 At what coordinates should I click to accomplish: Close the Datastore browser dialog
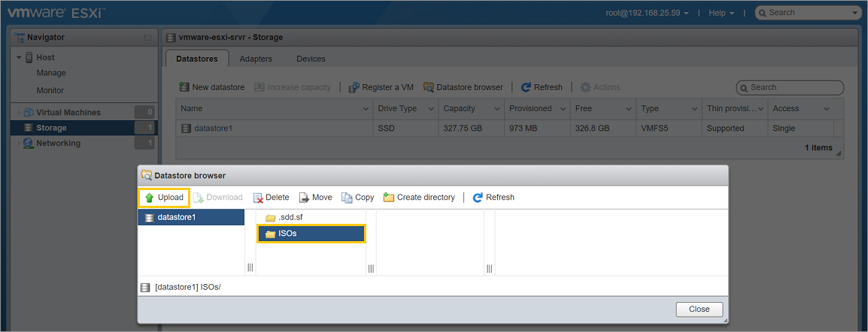pos(700,309)
